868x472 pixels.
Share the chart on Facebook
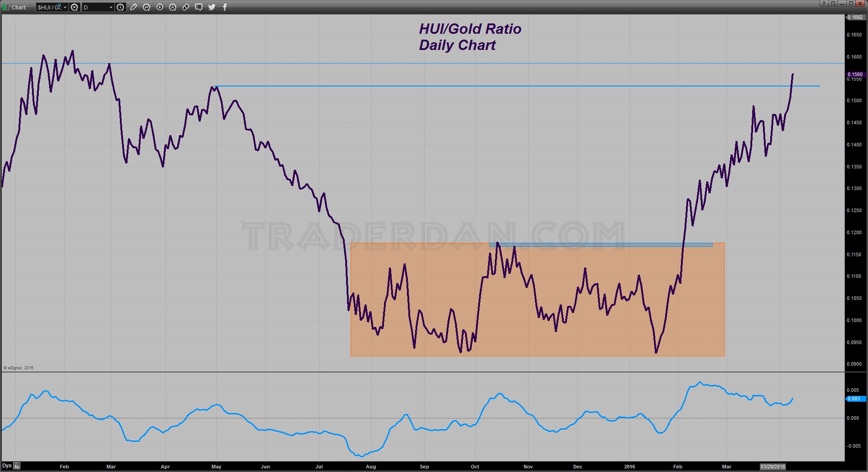point(225,7)
